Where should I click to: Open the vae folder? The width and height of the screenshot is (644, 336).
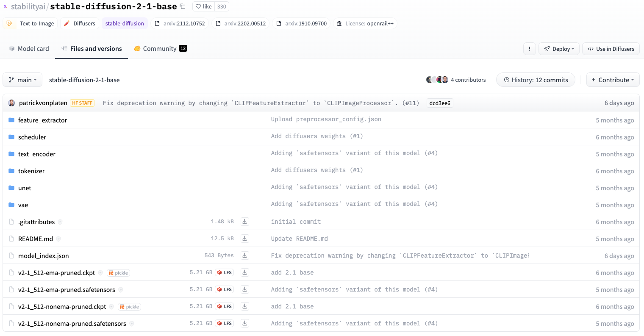tap(23, 205)
